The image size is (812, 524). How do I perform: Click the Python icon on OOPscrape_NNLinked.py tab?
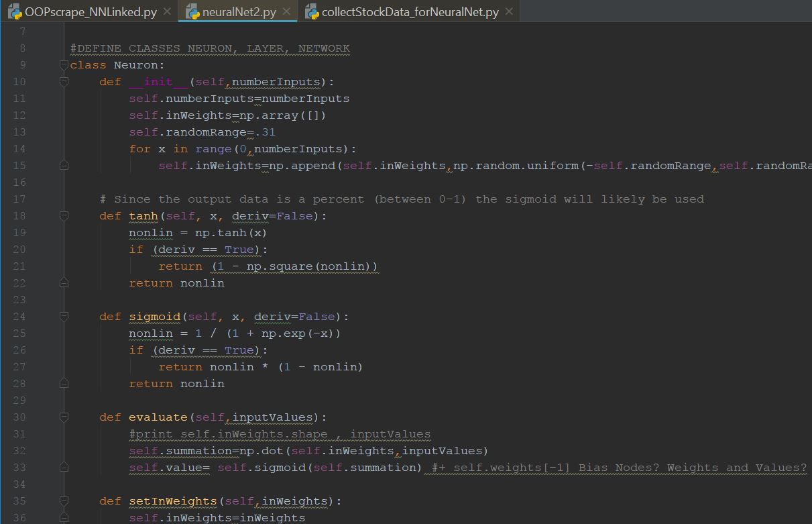15,11
